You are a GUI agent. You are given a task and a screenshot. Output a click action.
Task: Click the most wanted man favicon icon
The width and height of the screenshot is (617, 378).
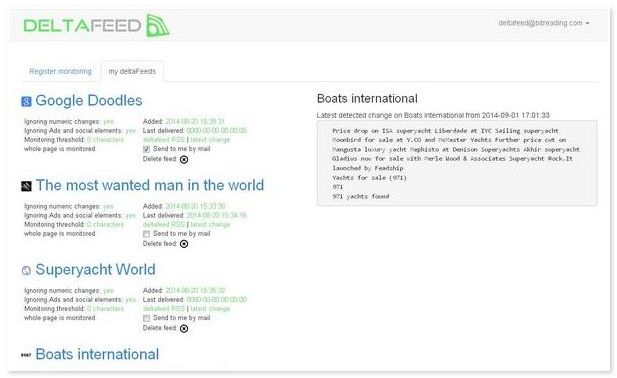[26, 186]
